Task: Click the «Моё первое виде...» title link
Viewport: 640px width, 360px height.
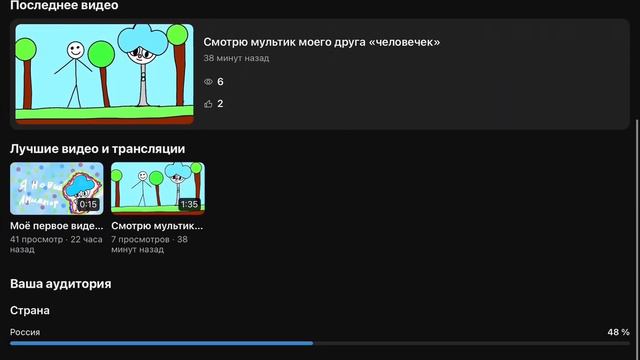Action: tap(57, 226)
